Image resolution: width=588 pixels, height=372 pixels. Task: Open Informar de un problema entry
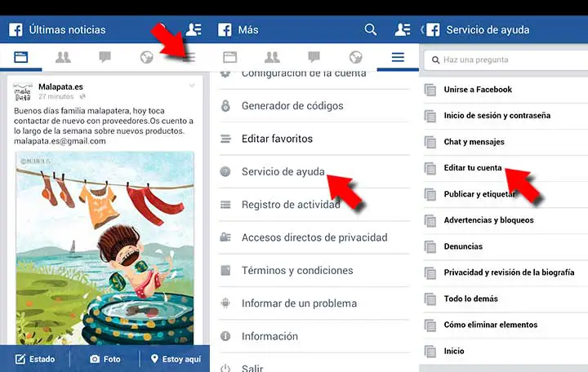[x=314, y=303]
